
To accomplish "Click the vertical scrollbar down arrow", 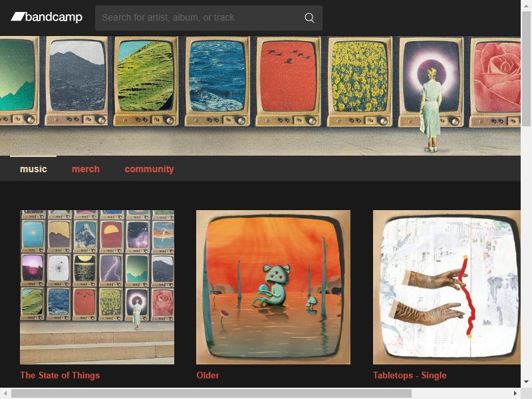I will (526, 382).
